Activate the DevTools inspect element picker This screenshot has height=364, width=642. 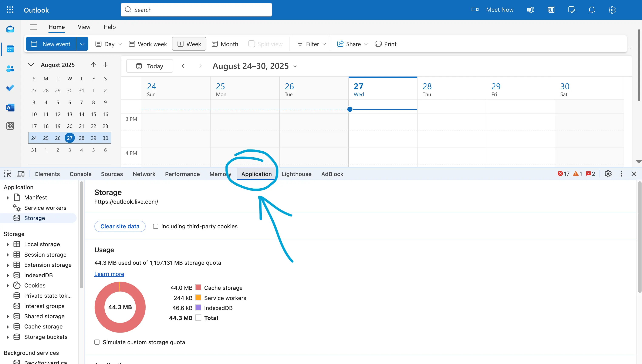7,174
